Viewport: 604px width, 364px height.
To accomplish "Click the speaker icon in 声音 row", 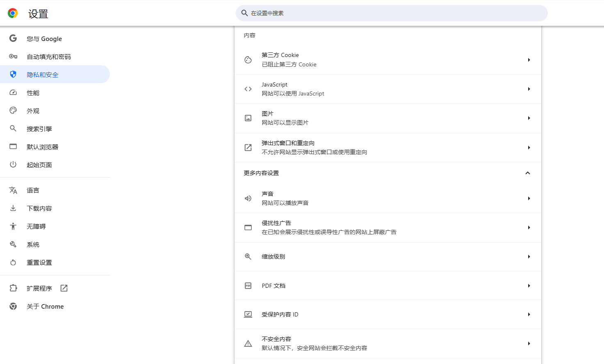I will 248,198.
